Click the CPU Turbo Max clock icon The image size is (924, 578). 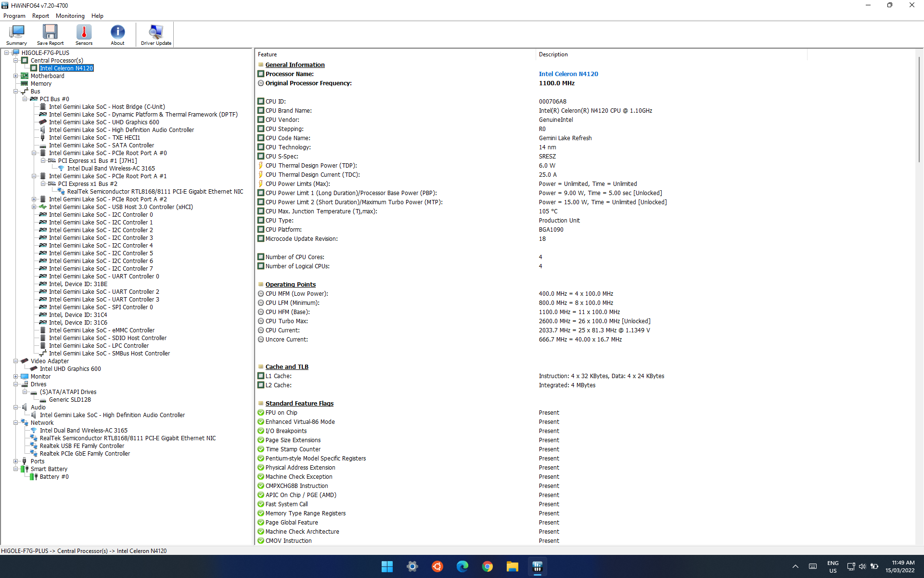click(x=261, y=321)
